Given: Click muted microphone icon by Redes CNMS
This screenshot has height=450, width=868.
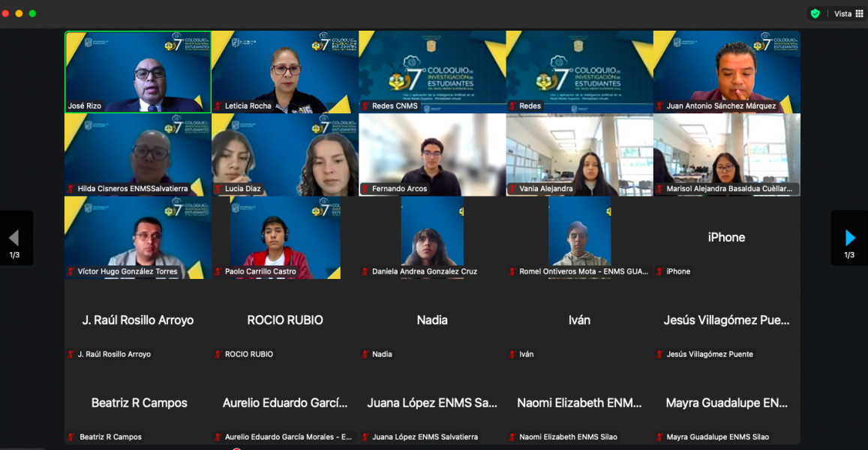Looking at the screenshot, I should tap(365, 106).
